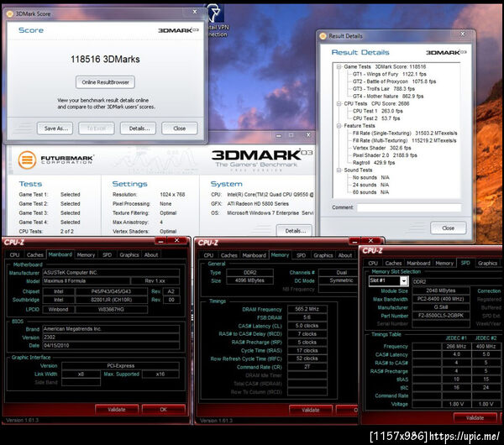This screenshot has width=504, height=445.
Task: Select GT3 - Troll's Lair result row
Action: pyautogui.click(x=384, y=89)
